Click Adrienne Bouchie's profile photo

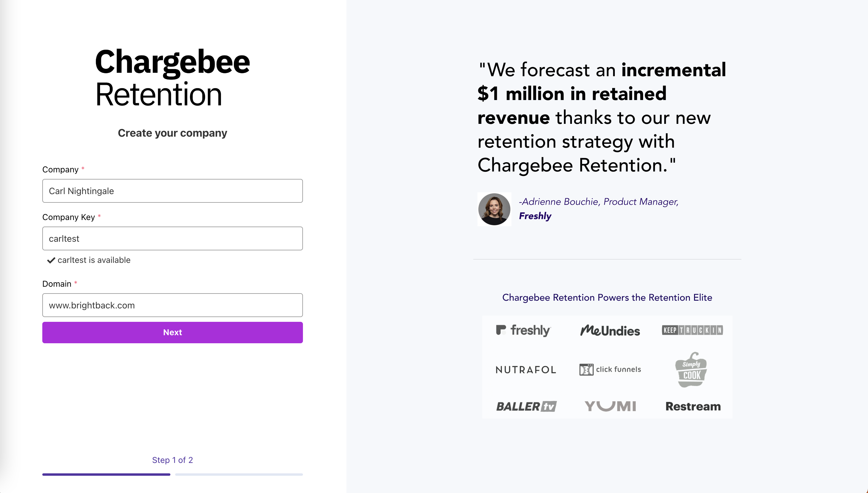tap(494, 209)
